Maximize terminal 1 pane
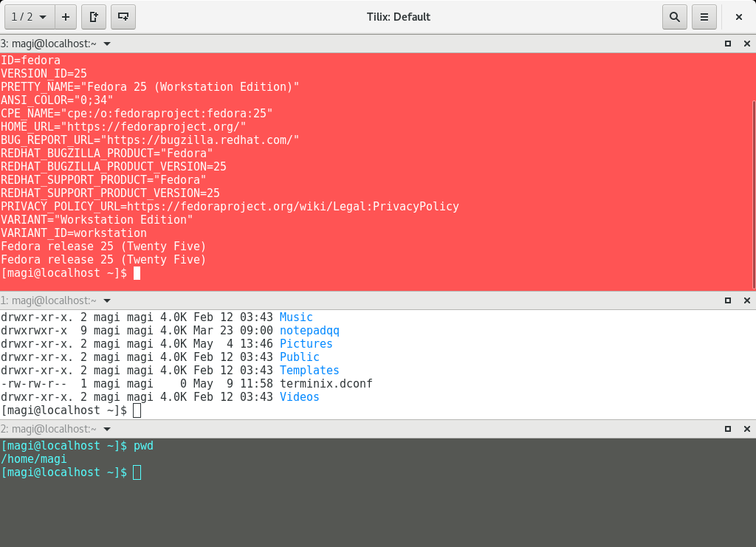The height and width of the screenshot is (547, 756). click(728, 300)
